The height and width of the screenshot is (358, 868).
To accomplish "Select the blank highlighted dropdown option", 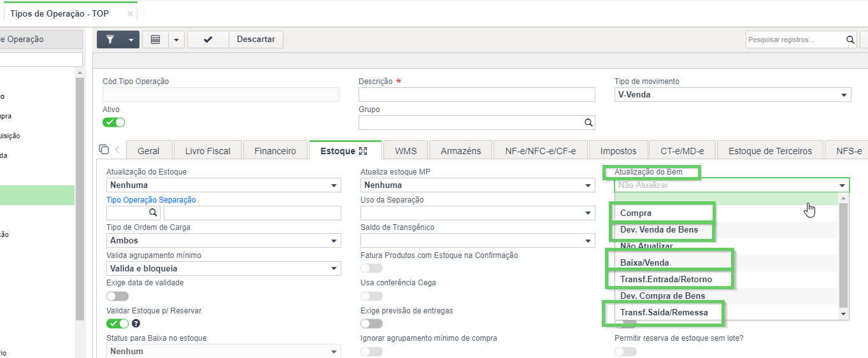I will point(727,199).
